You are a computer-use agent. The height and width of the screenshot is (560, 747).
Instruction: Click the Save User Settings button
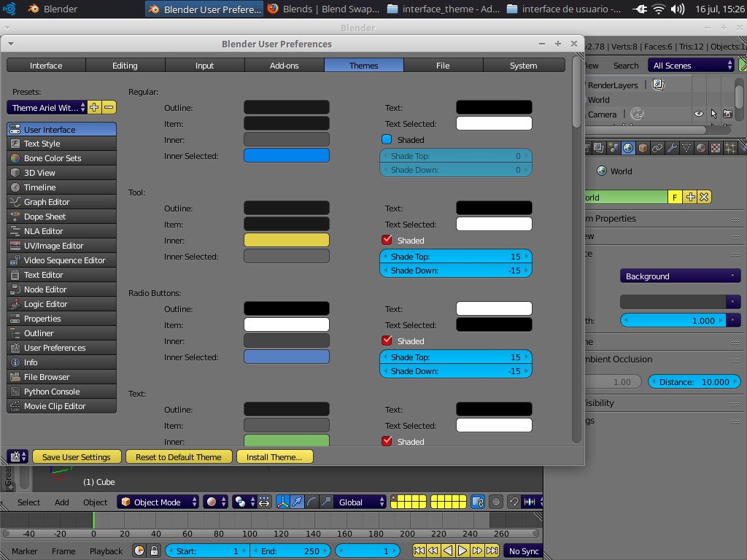click(77, 456)
